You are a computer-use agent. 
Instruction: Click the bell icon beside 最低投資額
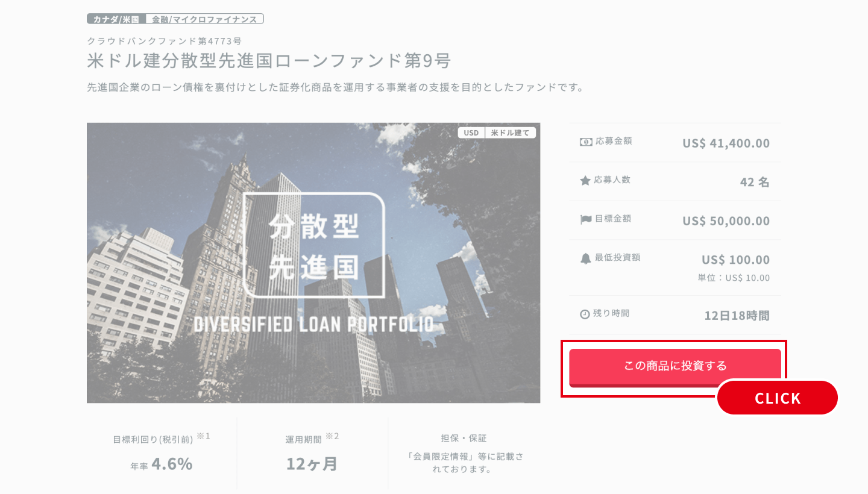585,258
